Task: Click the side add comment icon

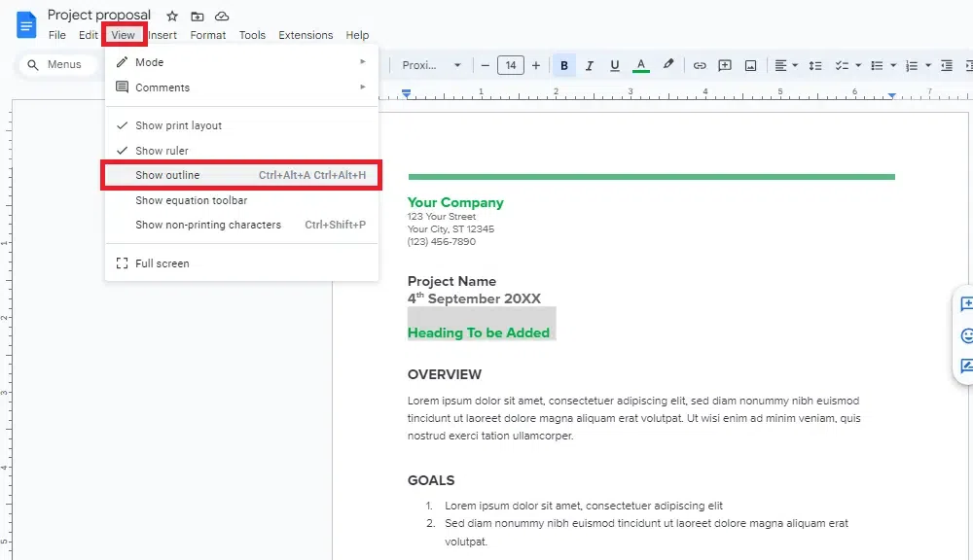Action: pos(965,304)
